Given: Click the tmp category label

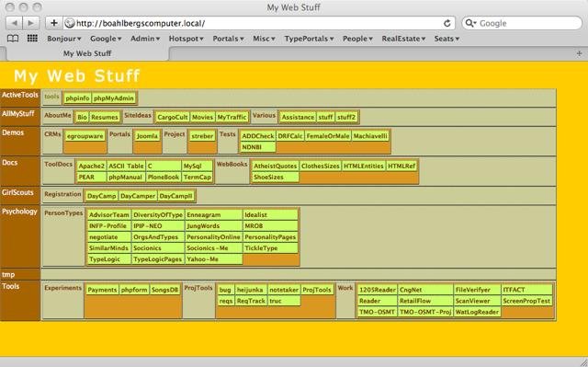Looking at the screenshot, I should point(8,275).
